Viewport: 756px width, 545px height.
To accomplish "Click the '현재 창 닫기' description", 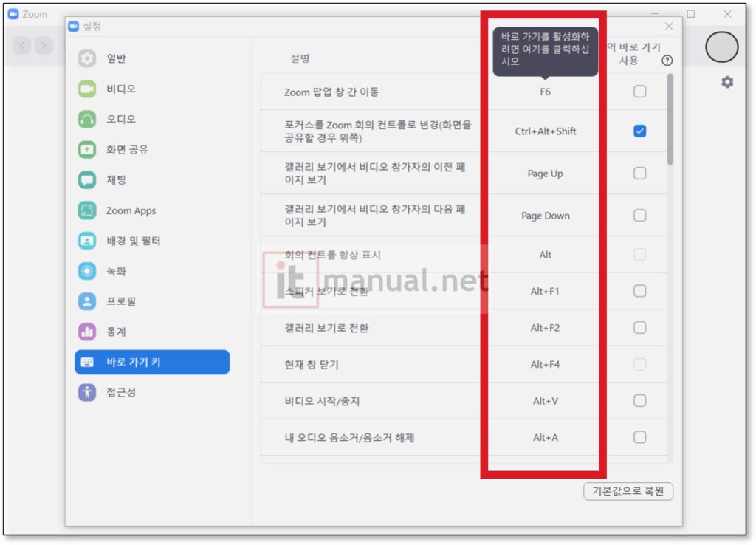I will tap(312, 365).
